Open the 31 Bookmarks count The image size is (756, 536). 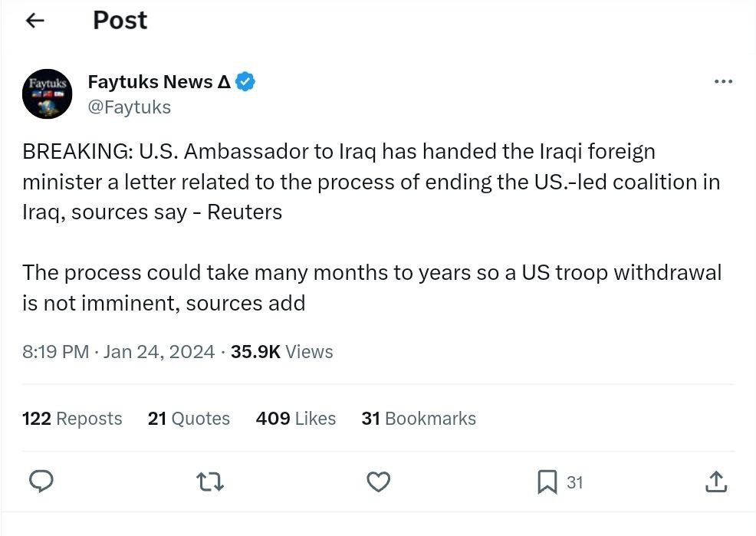coord(418,418)
